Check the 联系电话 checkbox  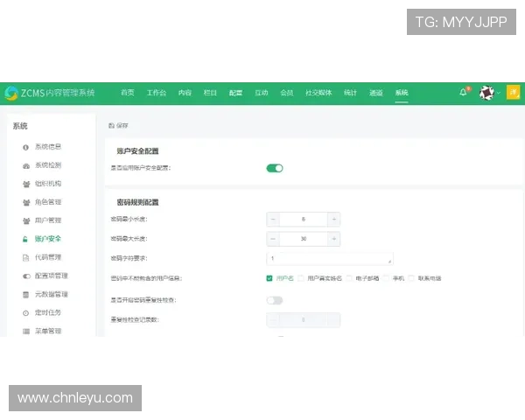click(x=411, y=278)
